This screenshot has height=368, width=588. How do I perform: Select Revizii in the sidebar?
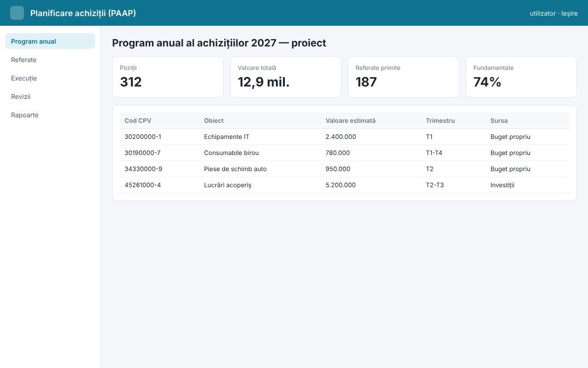50,97
